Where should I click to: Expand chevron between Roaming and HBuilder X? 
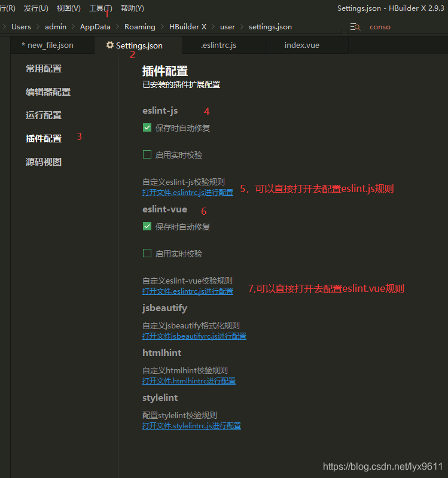click(x=162, y=27)
